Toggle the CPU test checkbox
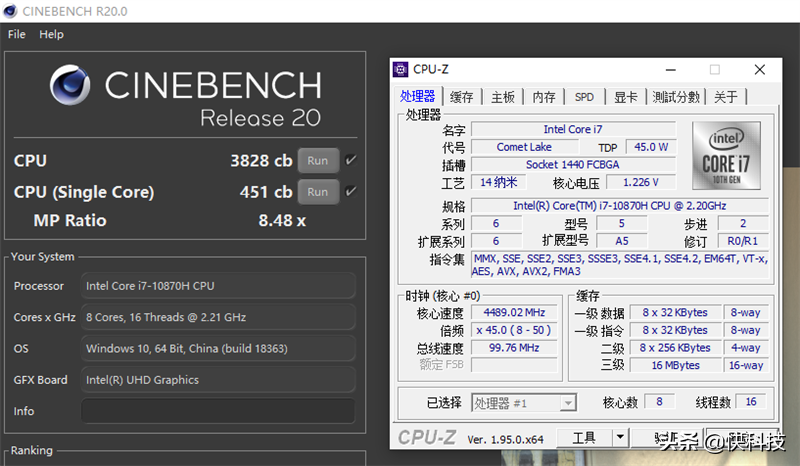This screenshot has width=800, height=466. point(351,160)
